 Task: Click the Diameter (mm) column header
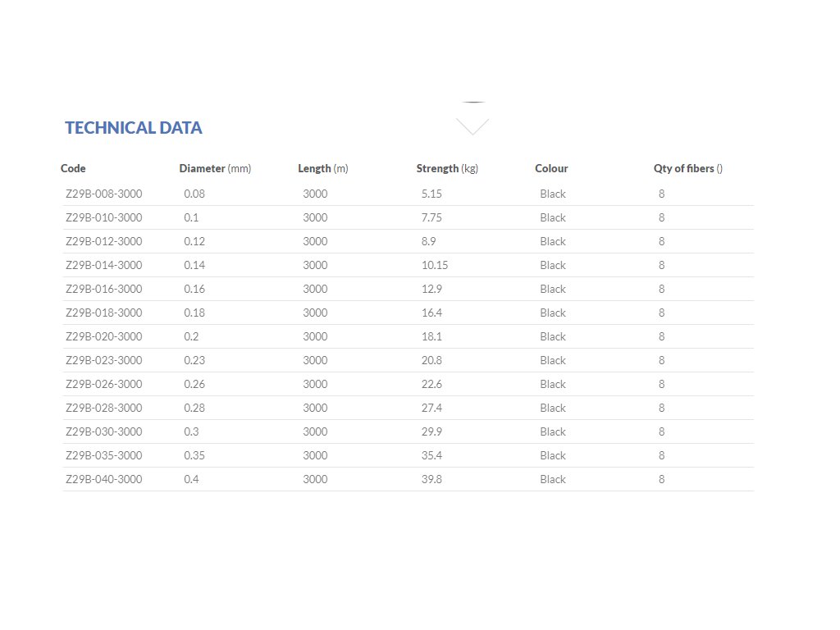point(215,169)
